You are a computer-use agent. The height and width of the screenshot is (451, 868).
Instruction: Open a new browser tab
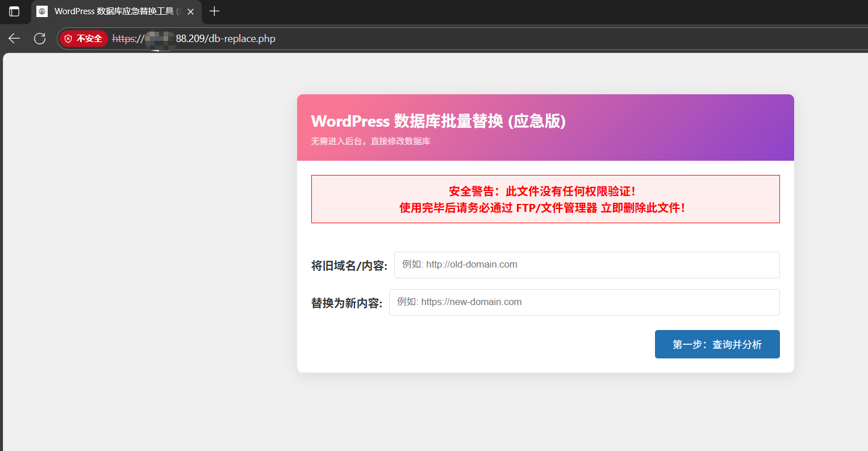(x=214, y=11)
